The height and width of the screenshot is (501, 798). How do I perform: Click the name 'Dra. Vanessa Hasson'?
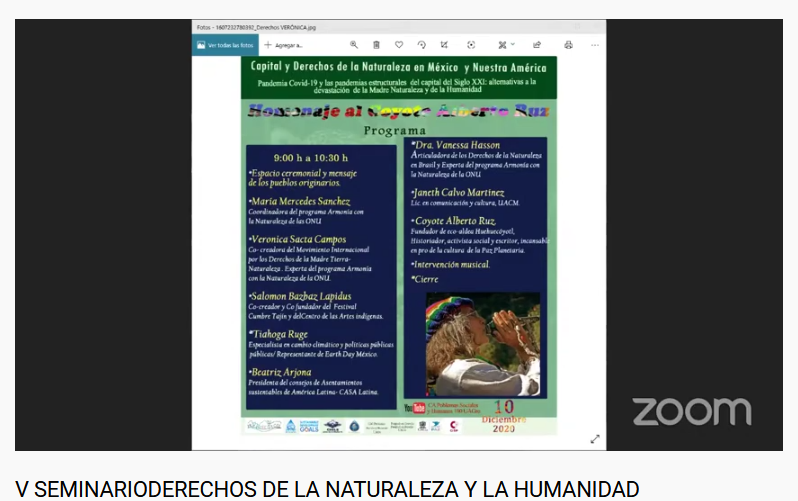(x=456, y=145)
